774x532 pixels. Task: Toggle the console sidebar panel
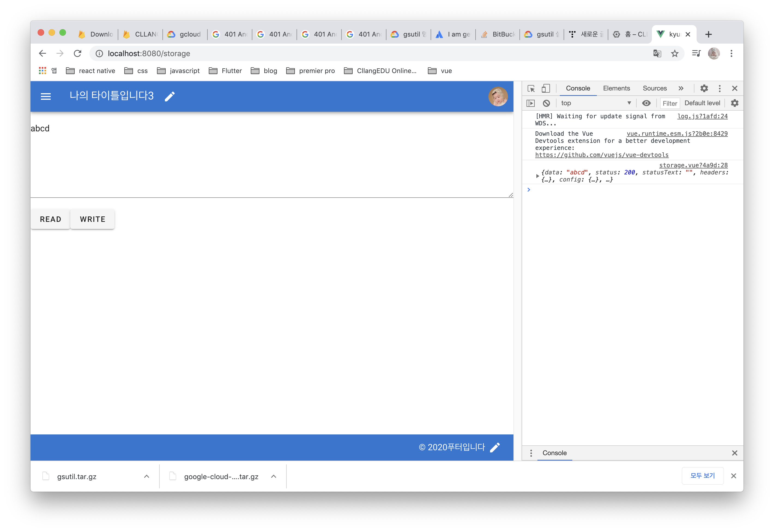coord(531,103)
